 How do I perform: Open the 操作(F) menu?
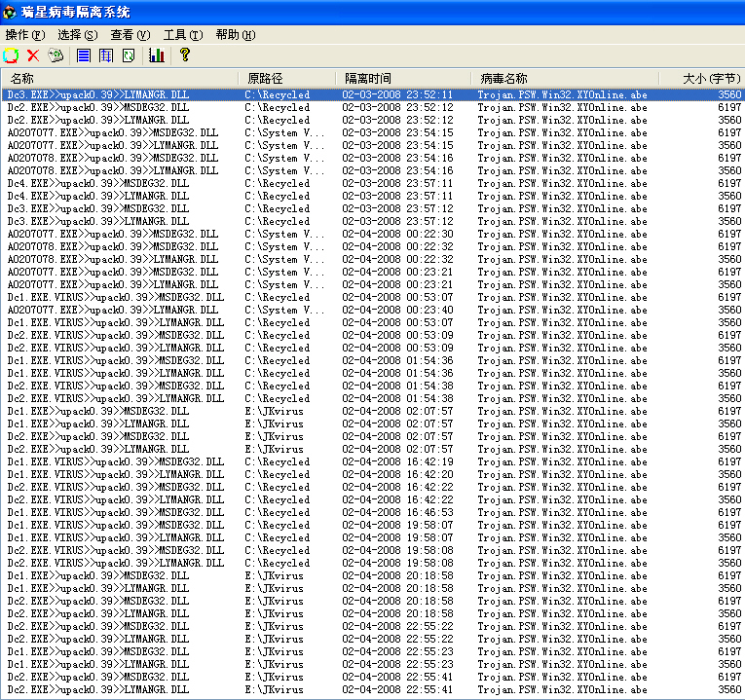25,35
